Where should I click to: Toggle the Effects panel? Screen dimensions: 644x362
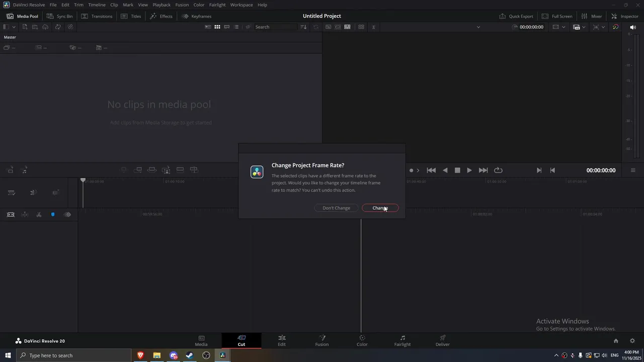click(x=161, y=16)
